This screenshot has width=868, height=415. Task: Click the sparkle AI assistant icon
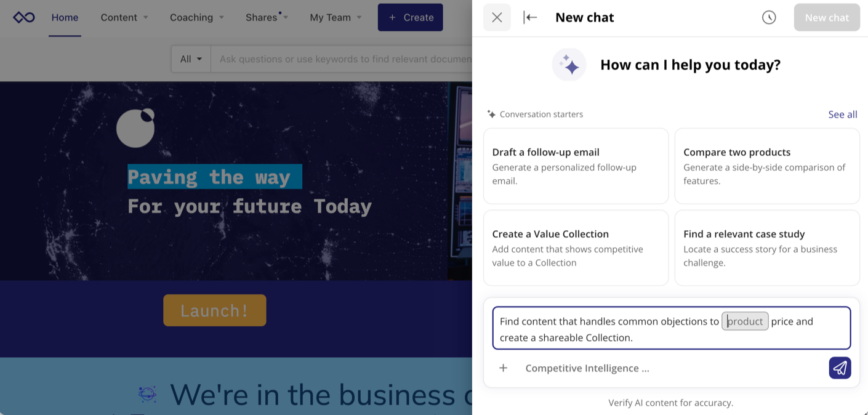(x=569, y=65)
